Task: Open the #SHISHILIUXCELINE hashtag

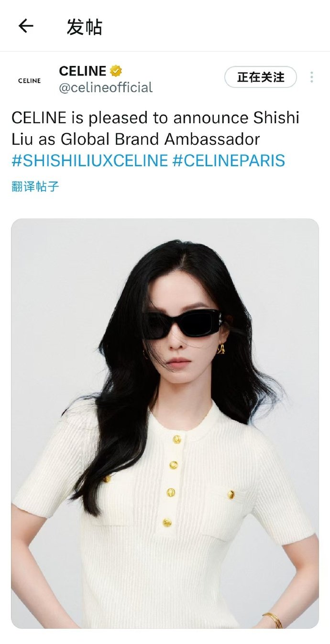Action: pos(89,161)
